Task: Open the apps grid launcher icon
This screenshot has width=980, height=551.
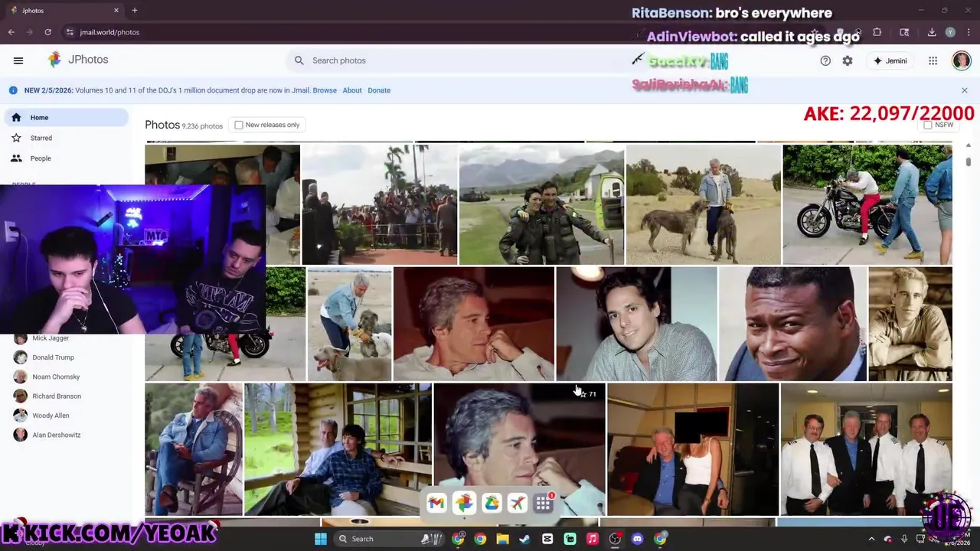Action: [933, 60]
